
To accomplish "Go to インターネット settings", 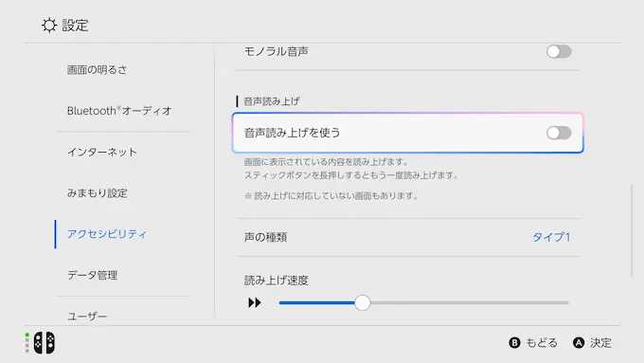I will [102, 152].
